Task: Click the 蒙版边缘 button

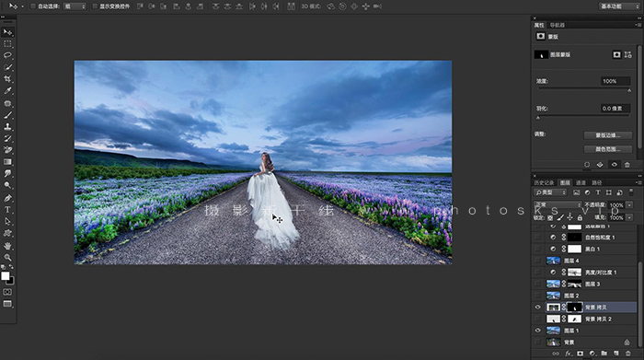Action: (x=608, y=135)
